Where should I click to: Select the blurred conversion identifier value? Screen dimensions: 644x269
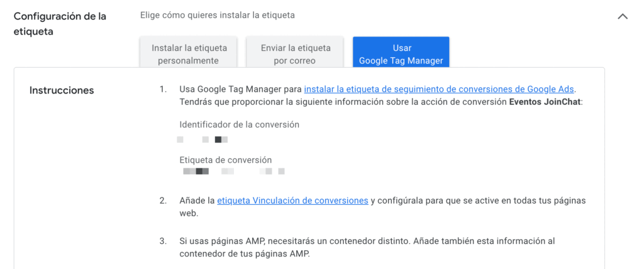click(203, 139)
